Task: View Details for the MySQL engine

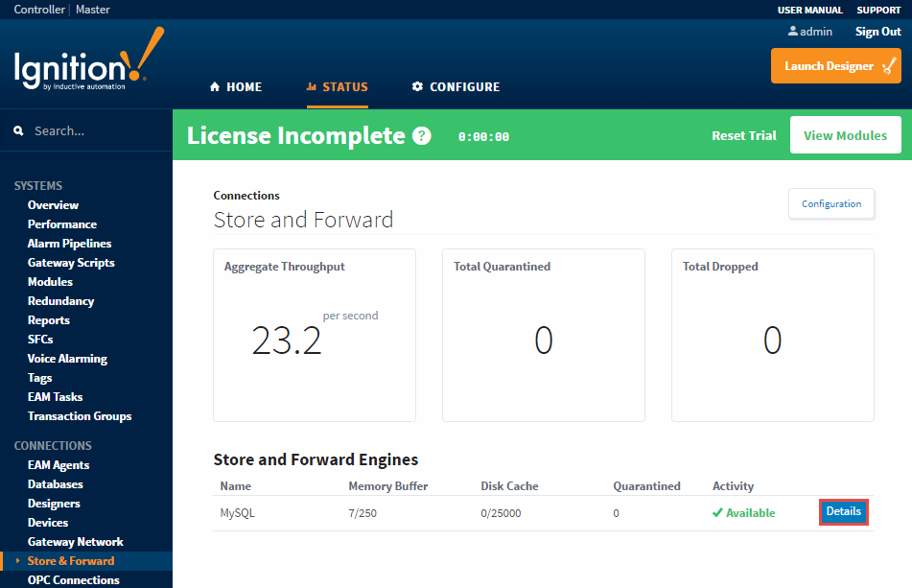Action: [843, 511]
